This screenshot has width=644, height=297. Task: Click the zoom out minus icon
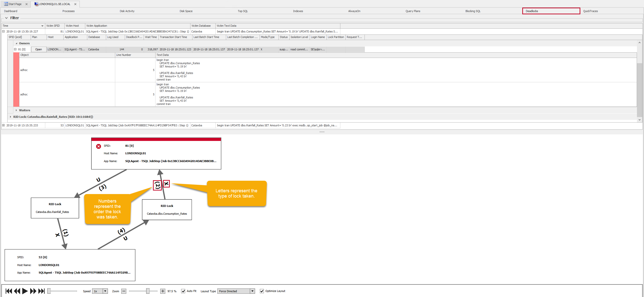click(x=124, y=291)
